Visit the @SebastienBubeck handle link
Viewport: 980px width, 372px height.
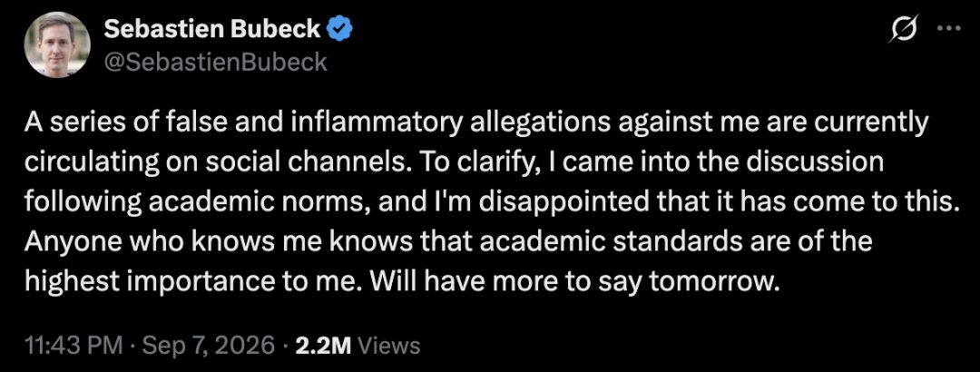point(215,62)
